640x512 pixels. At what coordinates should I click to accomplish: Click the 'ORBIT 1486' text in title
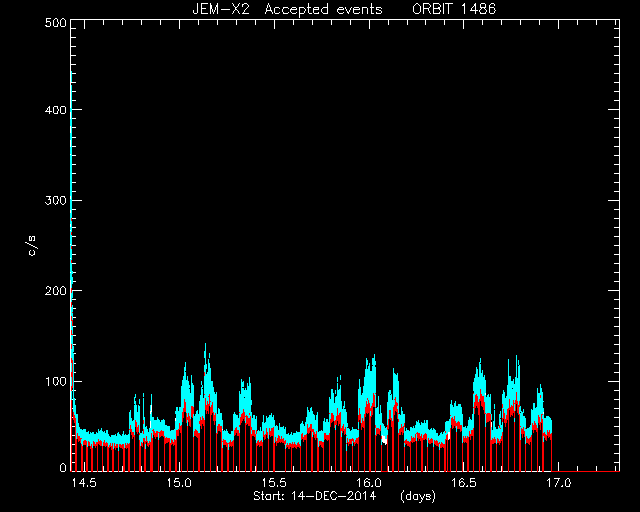click(454, 9)
